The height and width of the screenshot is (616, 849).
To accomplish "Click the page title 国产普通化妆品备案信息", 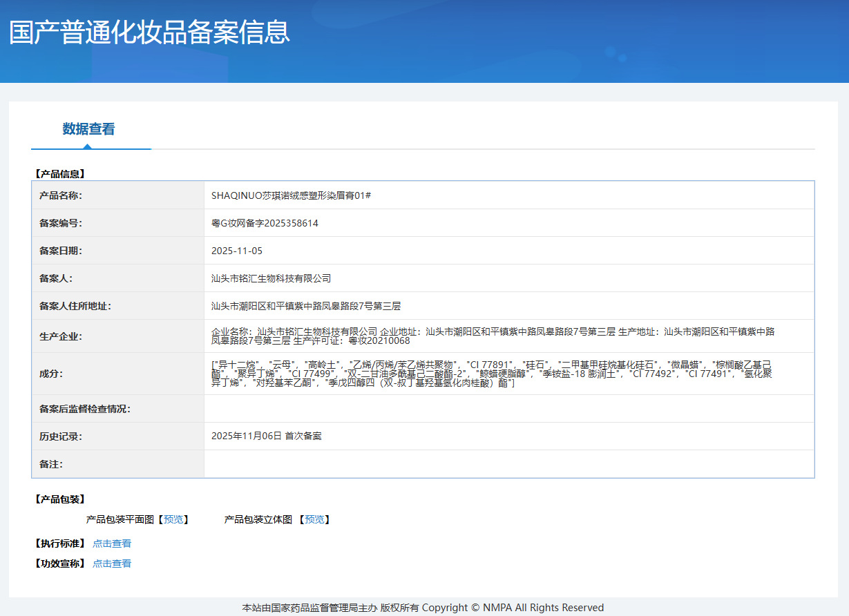I will [149, 32].
